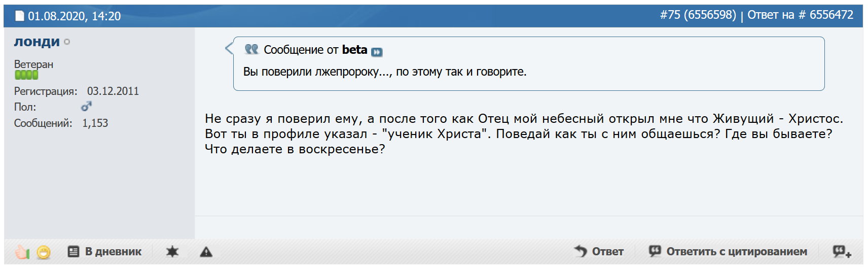Open the лонди user profile
This screenshot has height=269, width=868.
coord(37,42)
